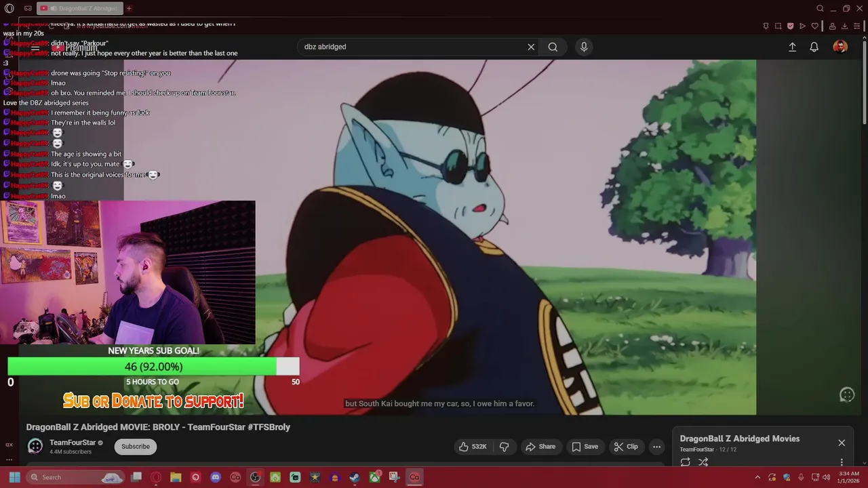Open the three-dot more actions menu
The width and height of the screenshot is (868, 488).
click(656, 447)
